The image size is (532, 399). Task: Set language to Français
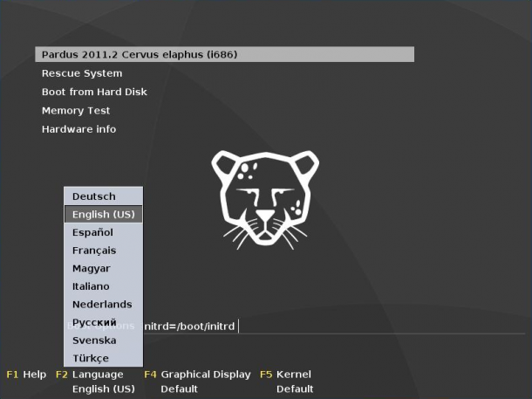pyautogui.click(x=103, y=251)
